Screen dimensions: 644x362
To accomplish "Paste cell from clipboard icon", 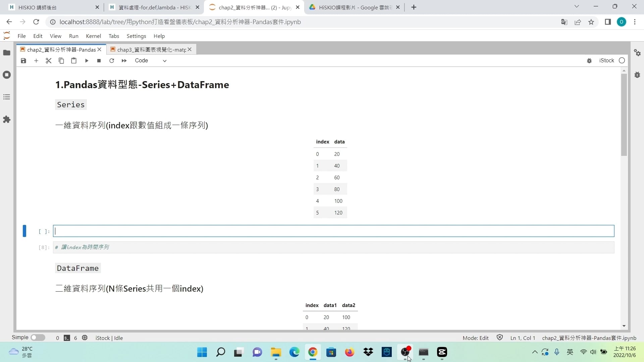I will [x=74, y=61].
